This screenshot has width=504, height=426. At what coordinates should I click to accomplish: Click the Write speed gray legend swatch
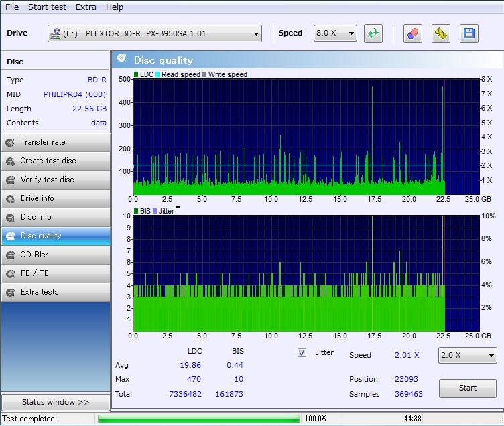click(x=204, y=74)
